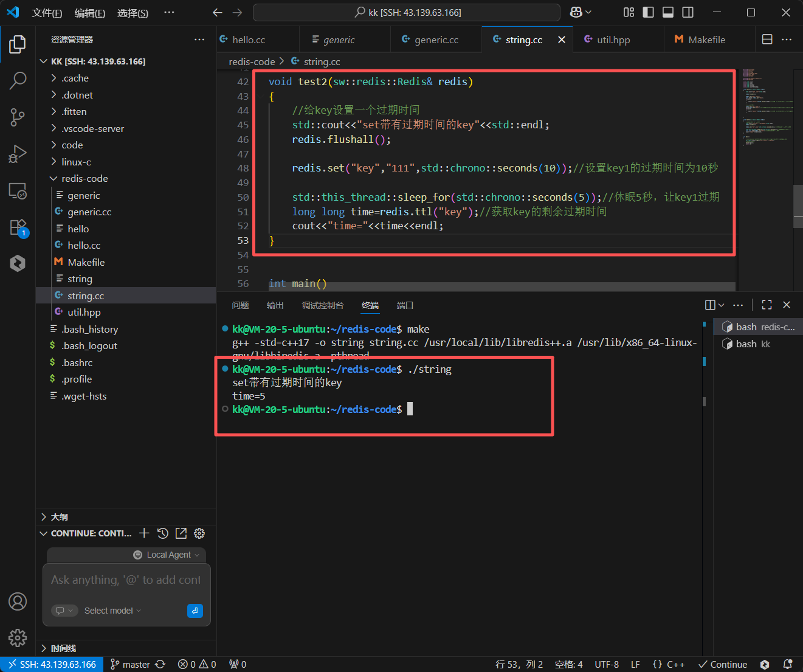Switch to the Problems panel tab
The height and width of the screenshot is (672, 803).
coord(240,305)
